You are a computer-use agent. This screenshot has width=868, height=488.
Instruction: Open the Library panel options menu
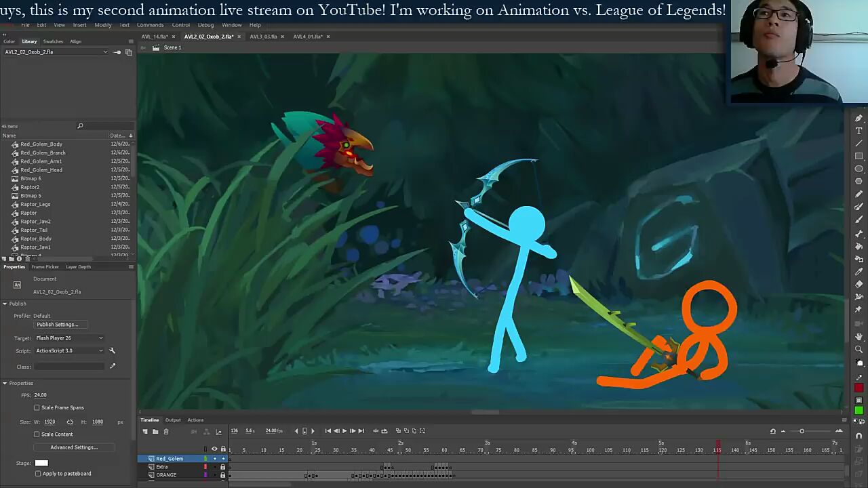pos(131,41)
